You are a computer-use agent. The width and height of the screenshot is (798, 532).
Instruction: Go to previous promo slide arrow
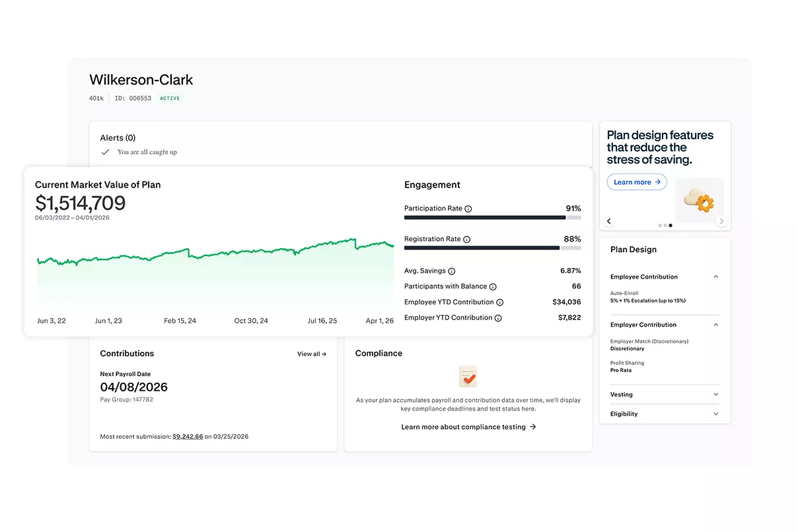coord(609,222)
